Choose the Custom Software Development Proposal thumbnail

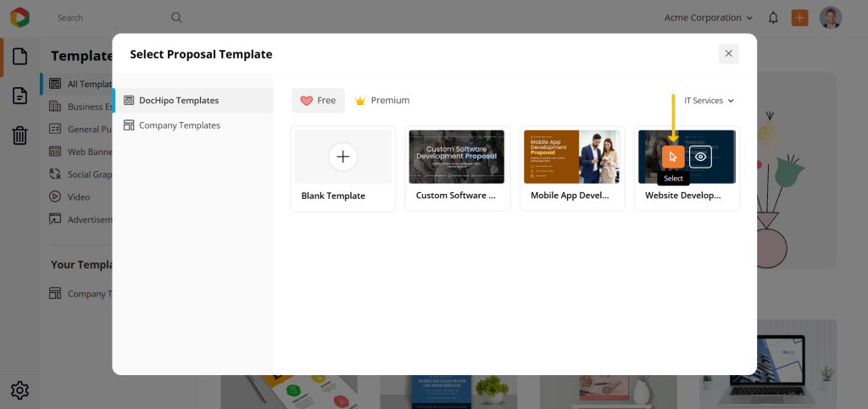click(456, 157)
